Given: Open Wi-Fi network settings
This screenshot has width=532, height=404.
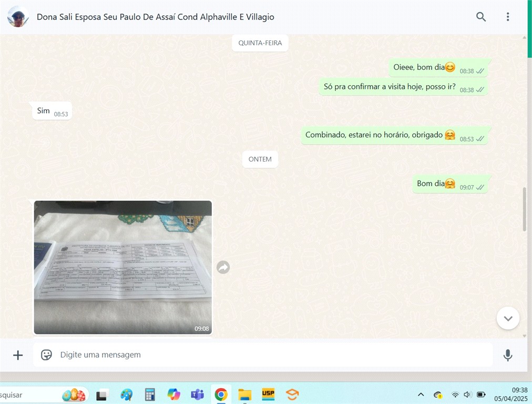Looking at the screenshot, I should click(455, 395).
